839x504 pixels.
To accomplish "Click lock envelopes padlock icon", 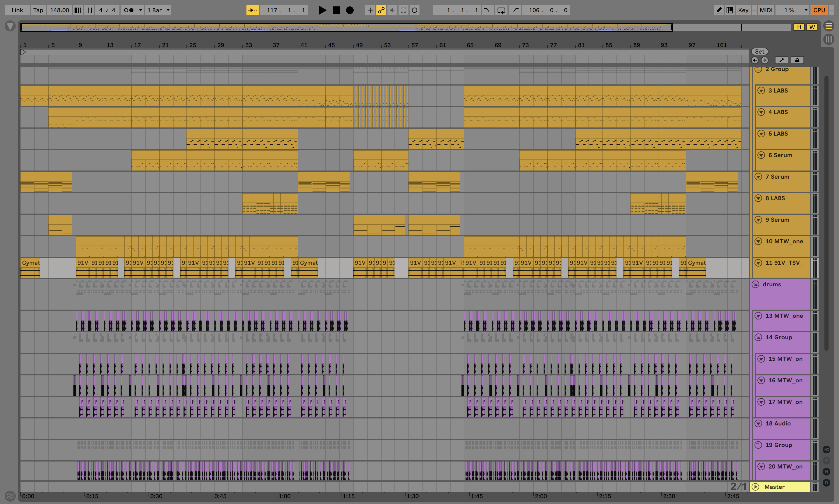I will click(x=797, y=61).
